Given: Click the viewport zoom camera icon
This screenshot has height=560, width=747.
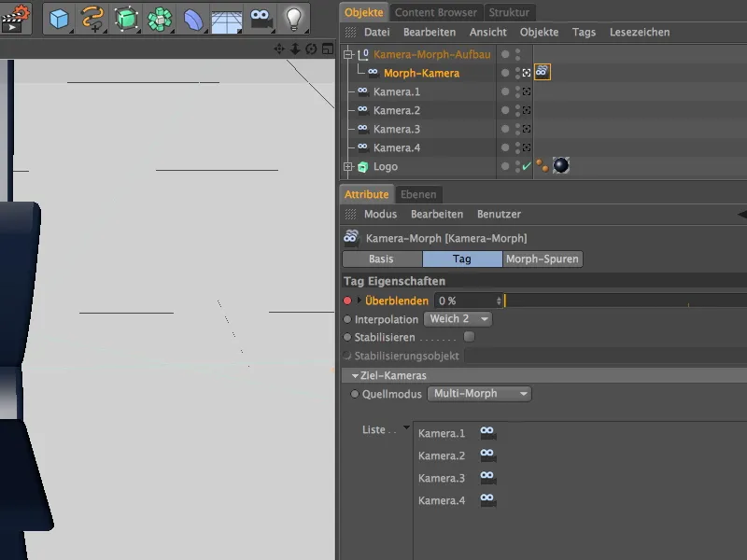Looking at the screenshot, I should [x=295, y=49].
